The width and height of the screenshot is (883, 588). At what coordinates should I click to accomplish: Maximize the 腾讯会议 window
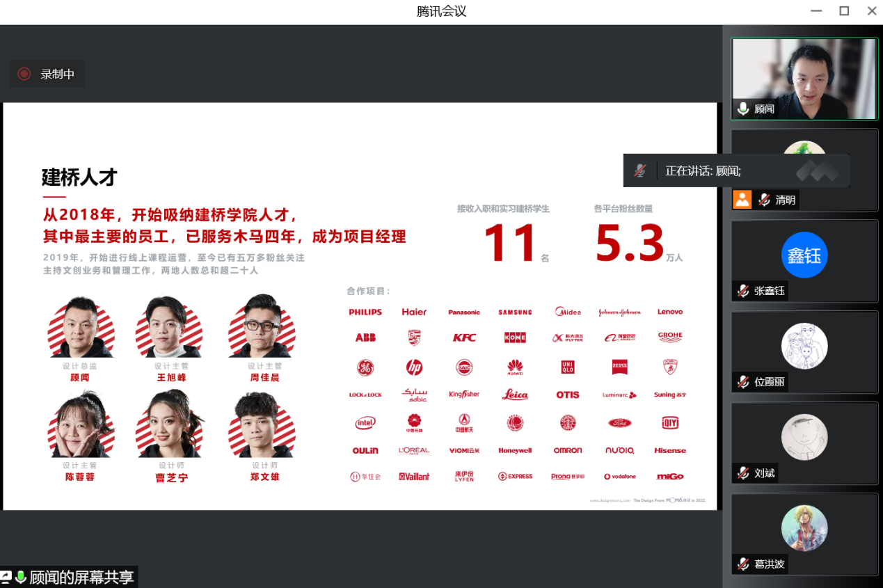(x=844, y=11)
